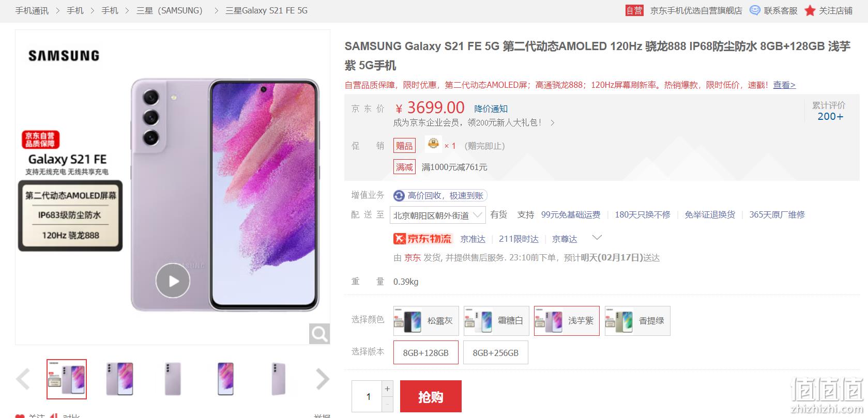Click the 联系客服 chat icon
Screen dimensions: 868x418
click(755, 10)
